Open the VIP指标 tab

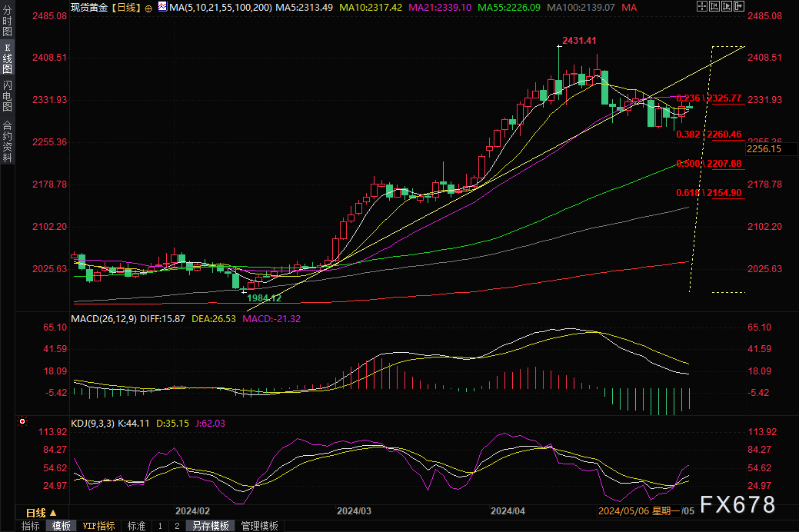point(98,526)
